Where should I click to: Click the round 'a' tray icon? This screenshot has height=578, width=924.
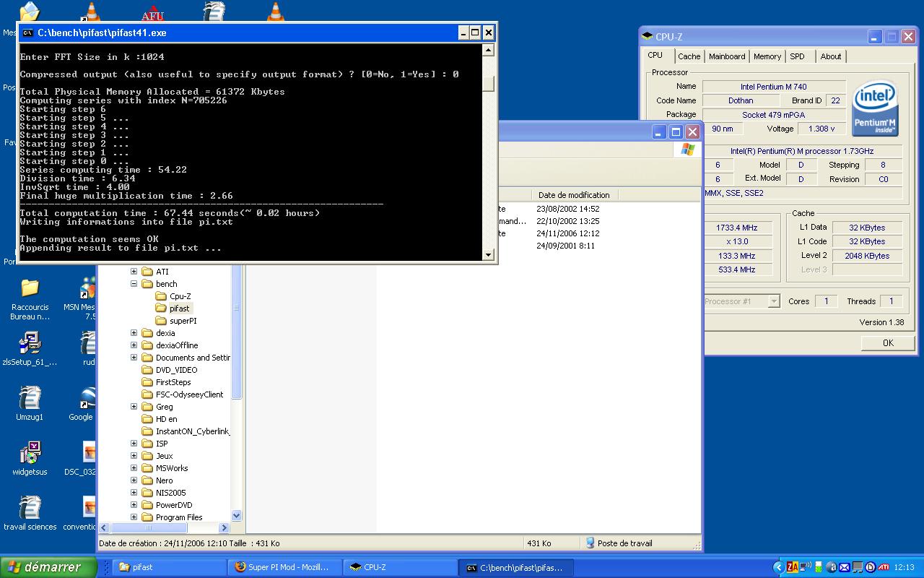(x=832, y=567)
